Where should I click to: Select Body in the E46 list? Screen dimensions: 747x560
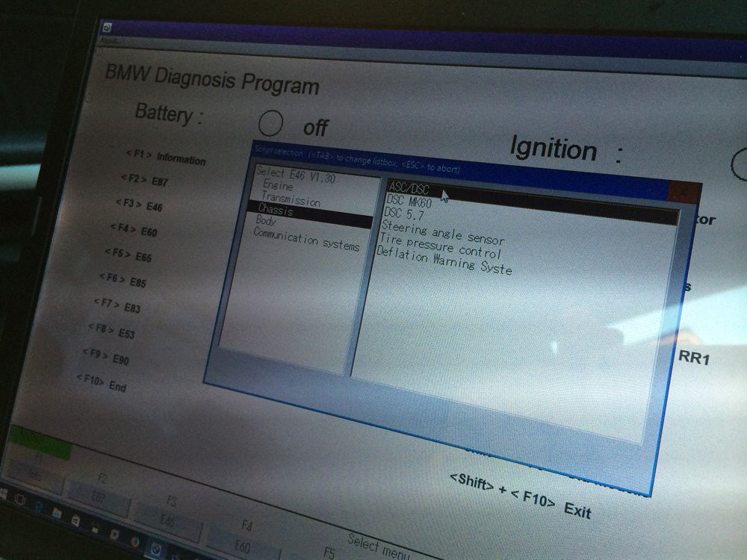click(265, 220)
